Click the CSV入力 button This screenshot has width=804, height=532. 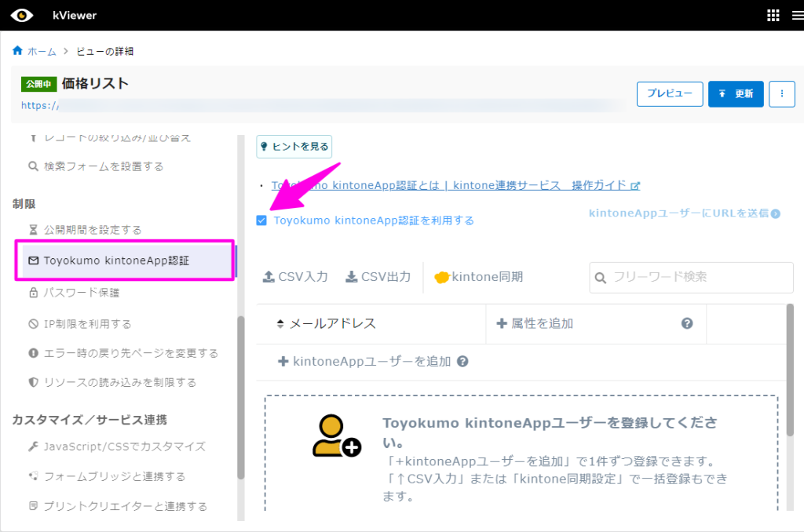point(295,277)
